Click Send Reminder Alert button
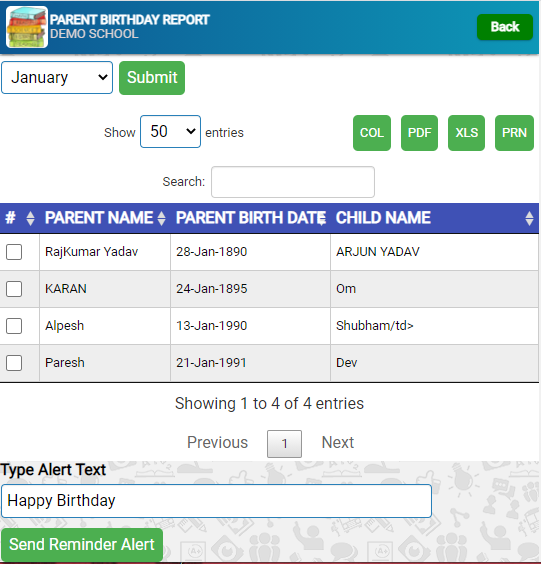Image resolution: width=541 pixels, height=564 pixels. point(82,545)
